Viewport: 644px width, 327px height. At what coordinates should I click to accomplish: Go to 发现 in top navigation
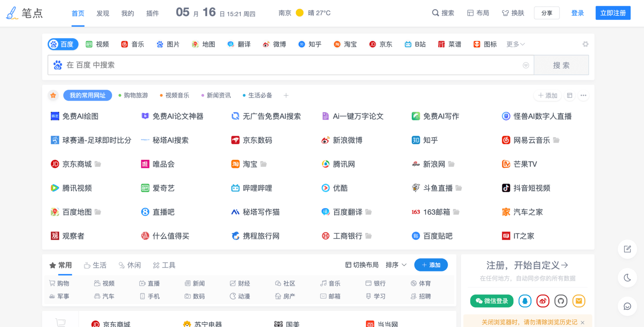pos(103,13)
